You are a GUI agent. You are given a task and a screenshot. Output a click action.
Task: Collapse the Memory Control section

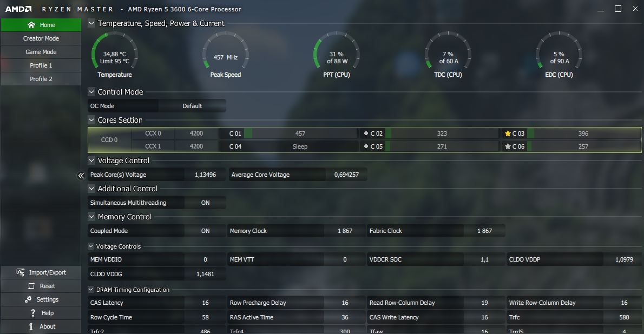pos(91,217)
